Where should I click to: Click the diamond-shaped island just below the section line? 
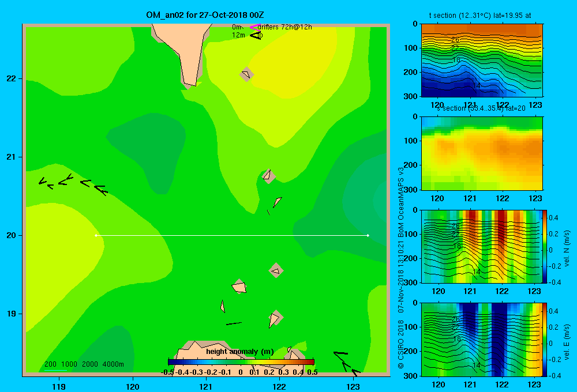276,270
